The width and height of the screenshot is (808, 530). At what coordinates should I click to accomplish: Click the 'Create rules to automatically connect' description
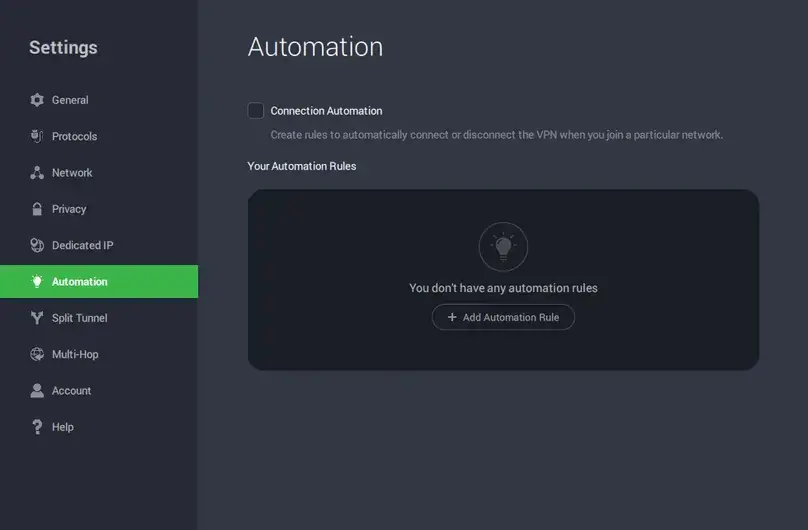click(x=497, y=135)
